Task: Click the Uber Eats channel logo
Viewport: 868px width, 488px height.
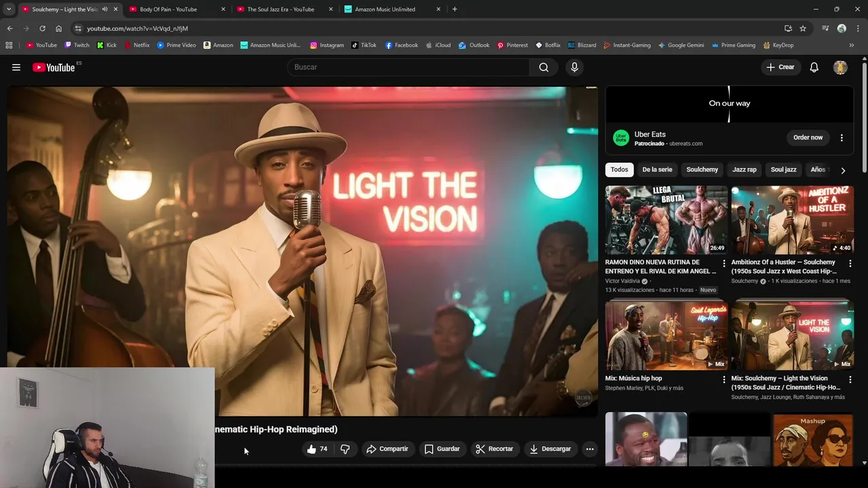Action: (620, 138)
